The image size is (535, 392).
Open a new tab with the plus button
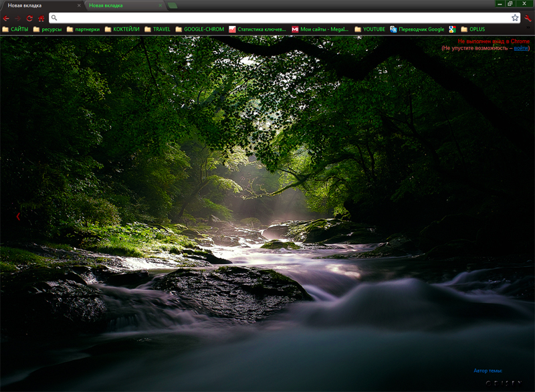coord(173,5)
